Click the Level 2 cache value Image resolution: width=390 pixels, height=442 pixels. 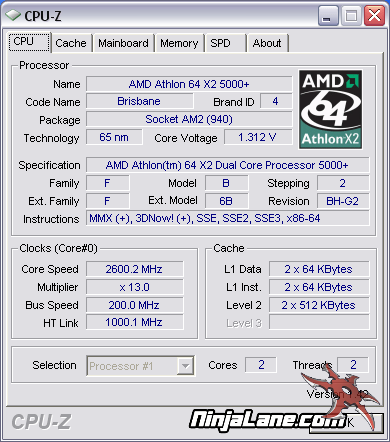tap(319, 305)
